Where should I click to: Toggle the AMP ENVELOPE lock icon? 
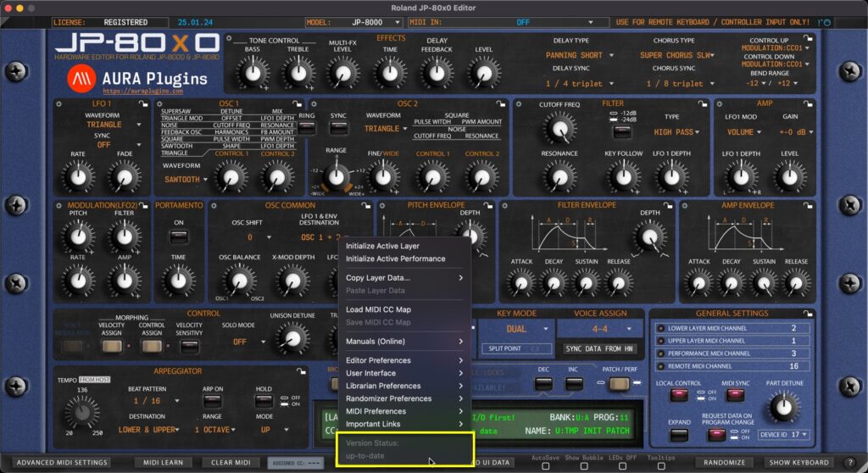click(808, 205)
